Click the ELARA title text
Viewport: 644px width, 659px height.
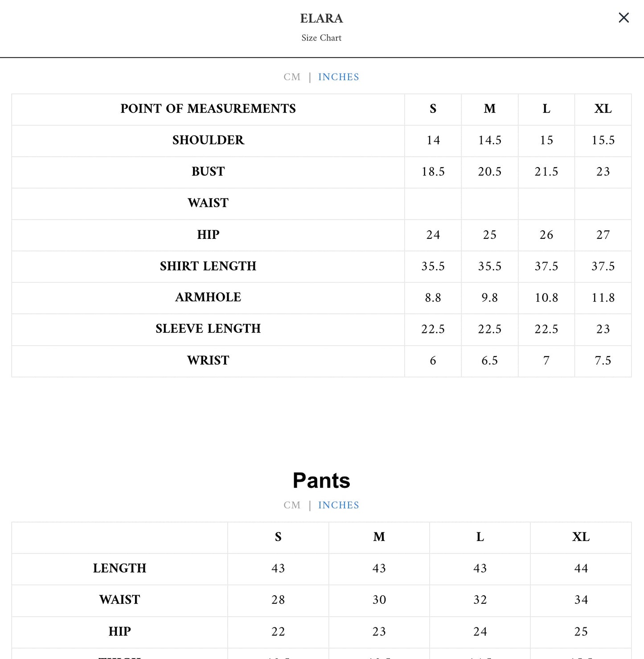click(x=321, y=18)
